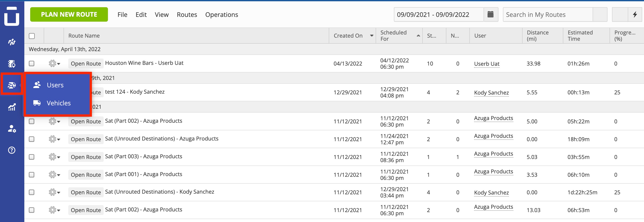Open the File menu

coord(122,15)
